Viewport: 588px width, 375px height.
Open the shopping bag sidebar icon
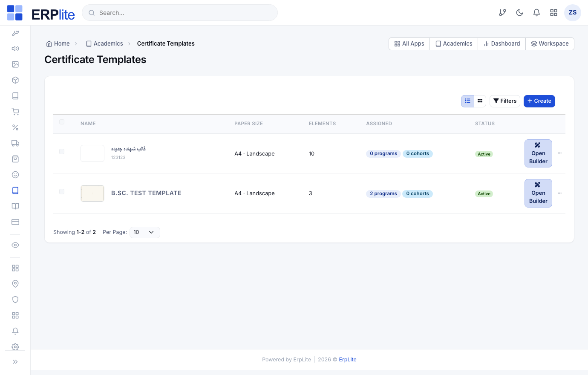[x=15, y=159]
